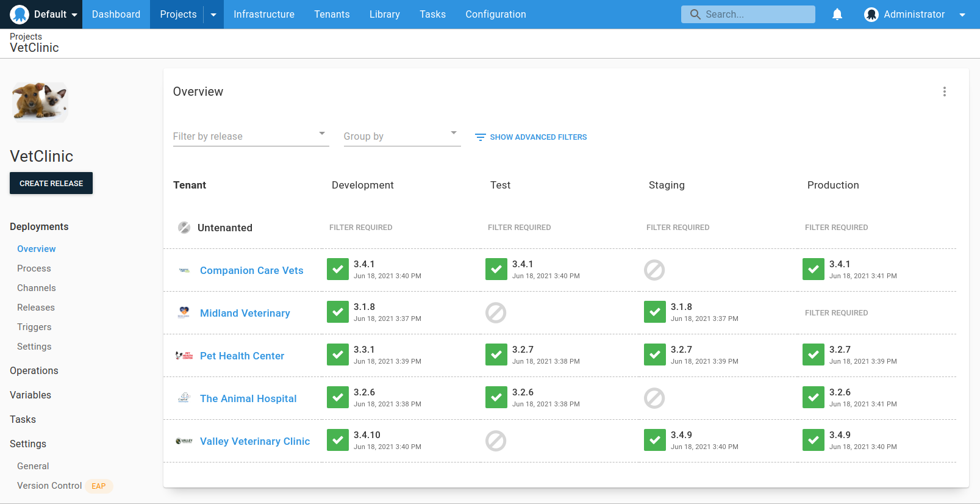
Task: Open the Companion Care Vets tenant link
Action: click(252, 270)
